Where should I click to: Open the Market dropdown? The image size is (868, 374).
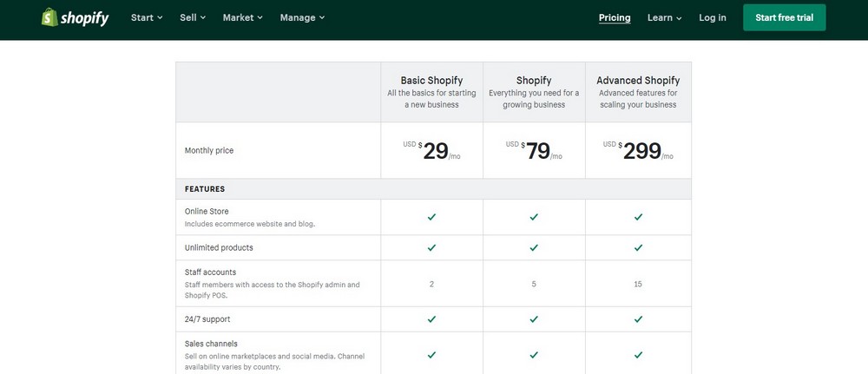coord(242,17)
